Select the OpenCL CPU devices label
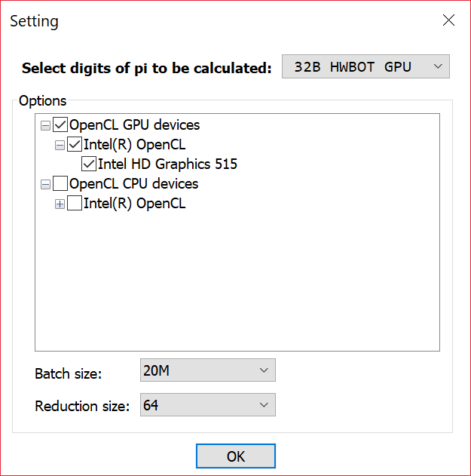The height and width of the screenshot is (476, 471). coord(133,183)
